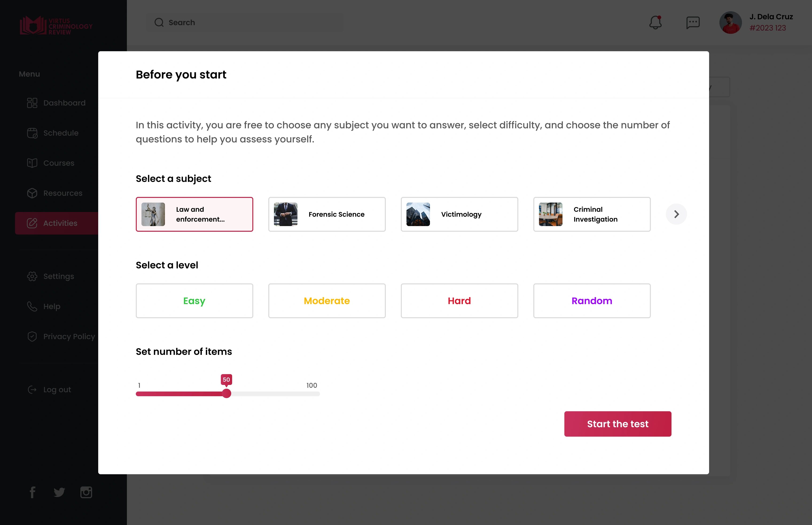Pick the Random level option
The width and height of the screenshot is (812, 525).
(x=592, y=301)
